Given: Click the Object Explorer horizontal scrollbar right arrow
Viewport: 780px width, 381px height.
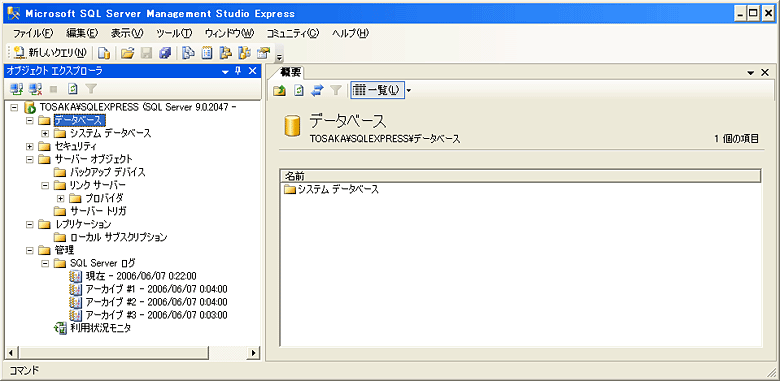Looking at the screenshot, I should click(254, 353).
